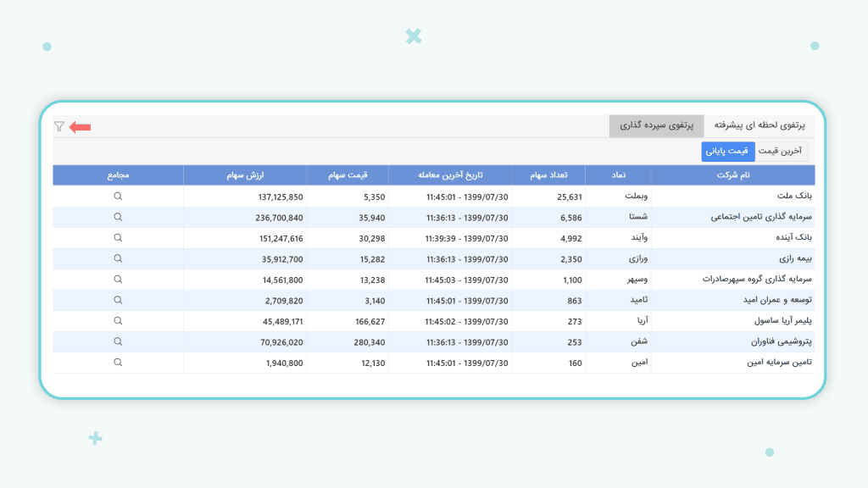Click the symbol ورازی
This screenshot has width=868, height=488.
coord(637,258)
